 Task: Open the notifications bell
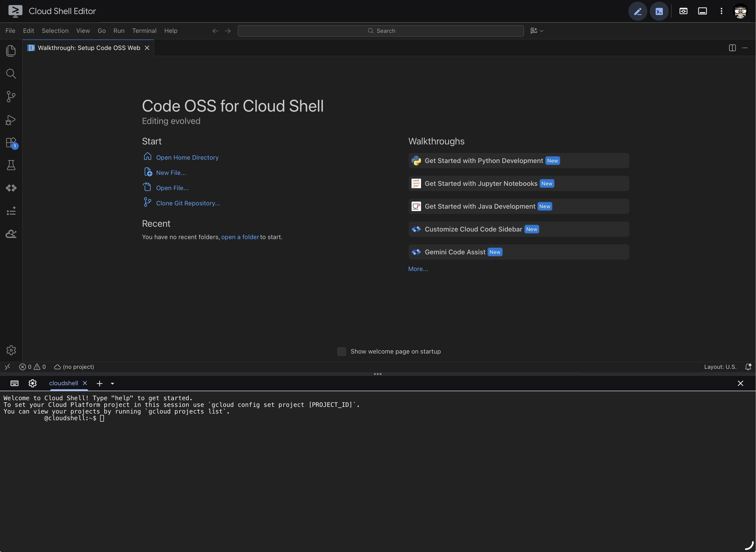pos(748,367)
